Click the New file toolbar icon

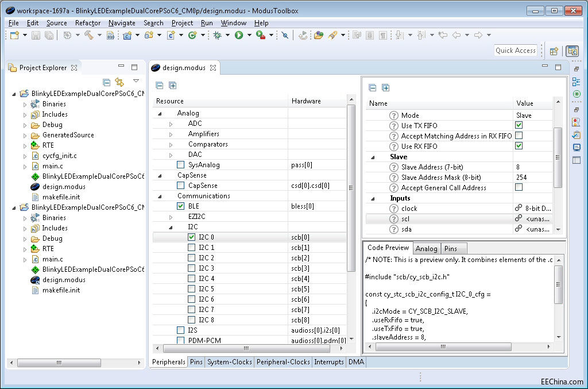[14, 35]
